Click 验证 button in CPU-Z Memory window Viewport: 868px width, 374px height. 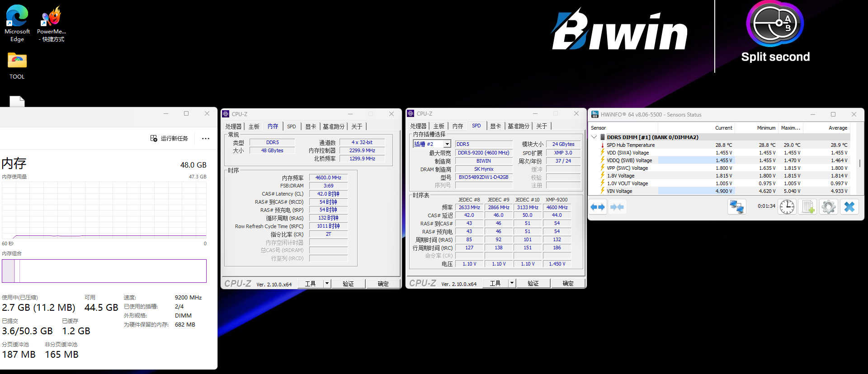pos(348,284)
